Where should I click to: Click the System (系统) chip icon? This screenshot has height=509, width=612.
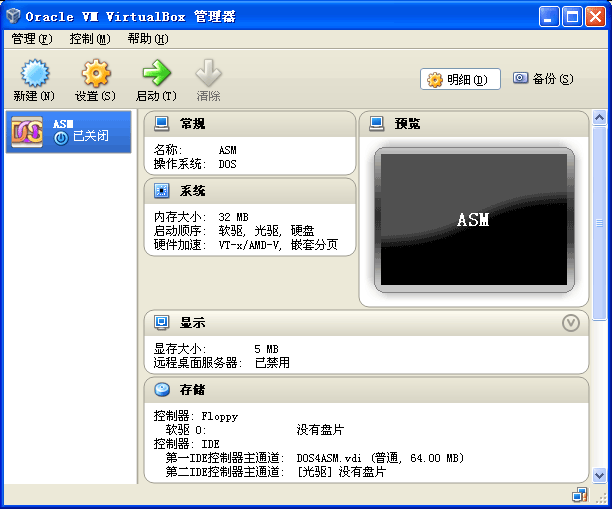(x=161, y=191)
